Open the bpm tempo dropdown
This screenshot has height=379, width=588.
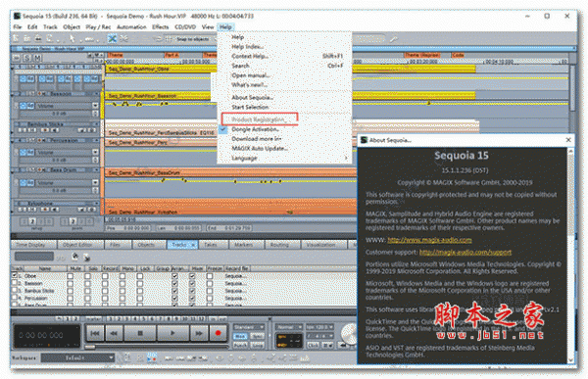pyautogui.click(x=319, y=327)
